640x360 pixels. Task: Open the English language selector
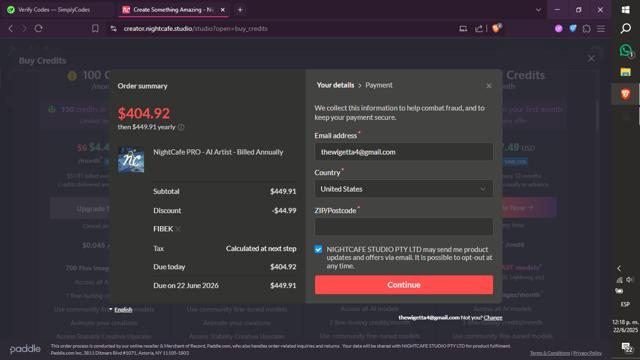[121, 309]
